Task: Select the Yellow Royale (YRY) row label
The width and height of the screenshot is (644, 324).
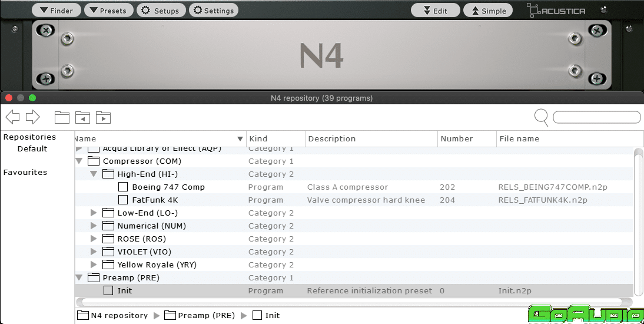Action: click(x=157, y=265)
